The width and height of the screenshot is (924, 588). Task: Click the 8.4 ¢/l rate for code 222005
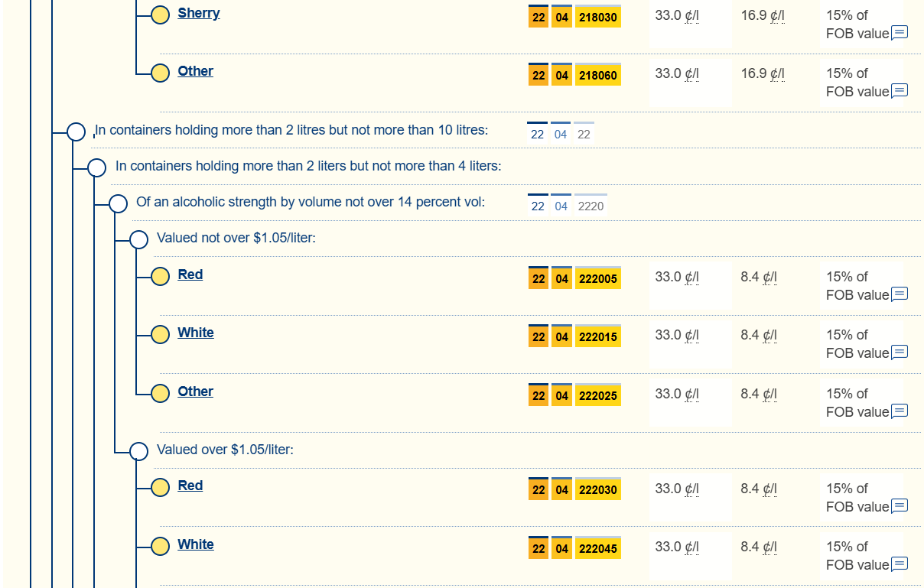[758, 277]
